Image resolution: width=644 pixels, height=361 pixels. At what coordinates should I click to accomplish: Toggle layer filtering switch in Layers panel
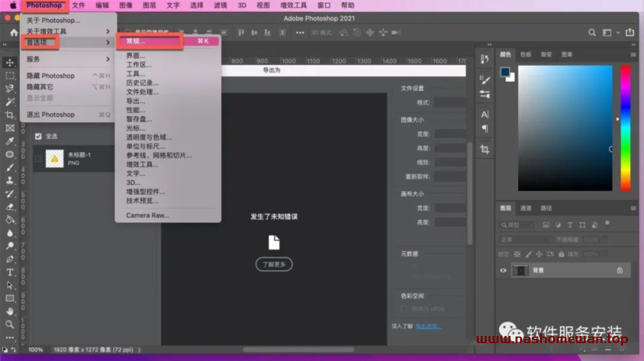[607, 224]
